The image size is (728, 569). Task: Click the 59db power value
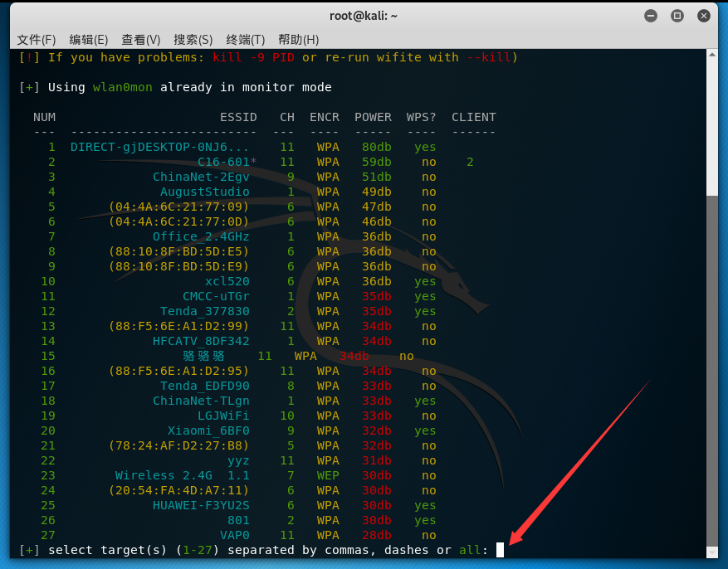(377, 163)
